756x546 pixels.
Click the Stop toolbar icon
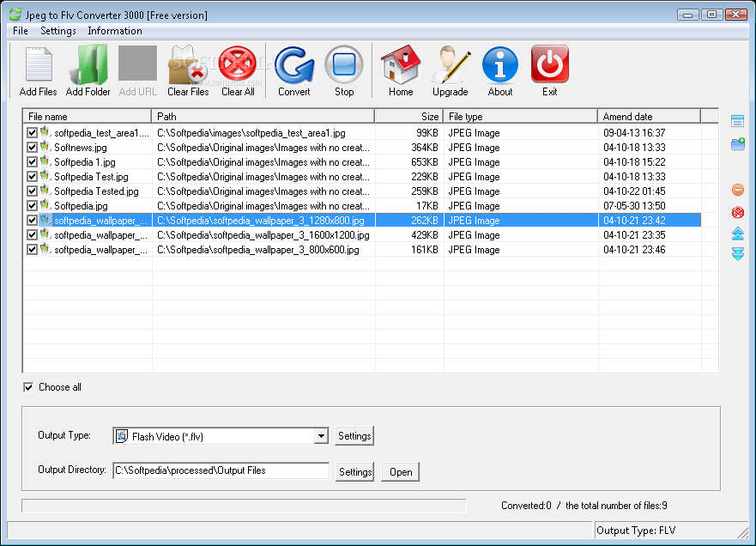(x=344, y=64)
